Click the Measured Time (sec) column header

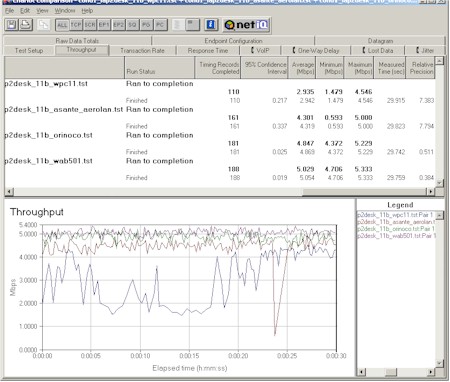390,68
